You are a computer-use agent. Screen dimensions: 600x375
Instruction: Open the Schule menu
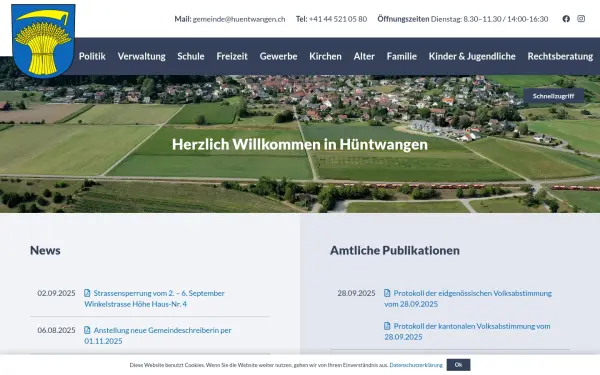pos(191,56)
